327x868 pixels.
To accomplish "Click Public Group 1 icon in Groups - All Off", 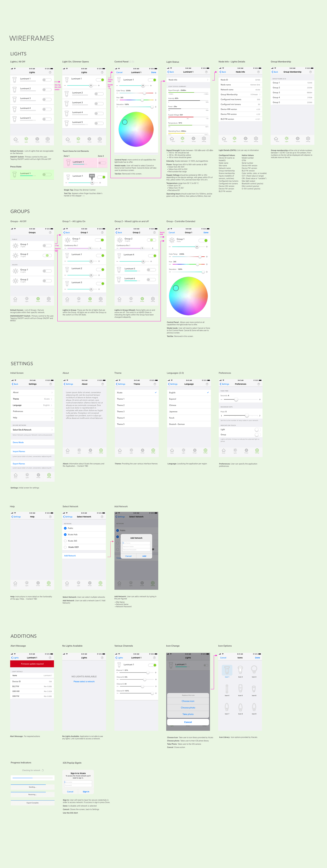I will point(15,246).
